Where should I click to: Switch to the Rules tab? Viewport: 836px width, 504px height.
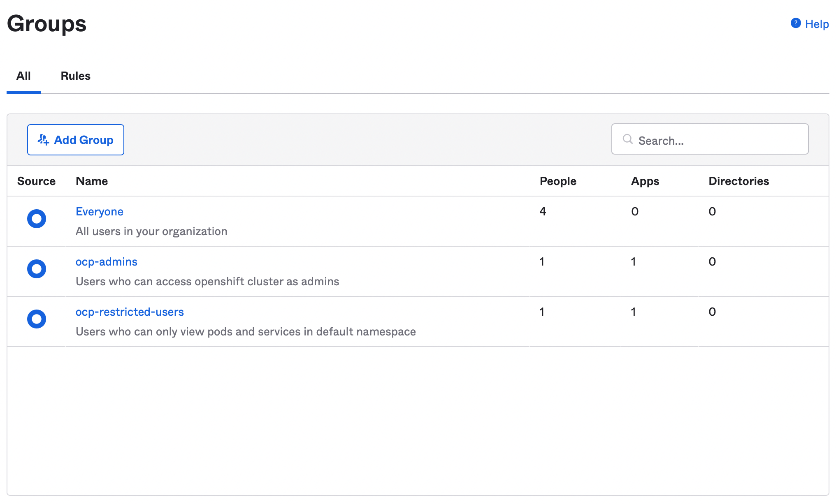pos(75,76)
